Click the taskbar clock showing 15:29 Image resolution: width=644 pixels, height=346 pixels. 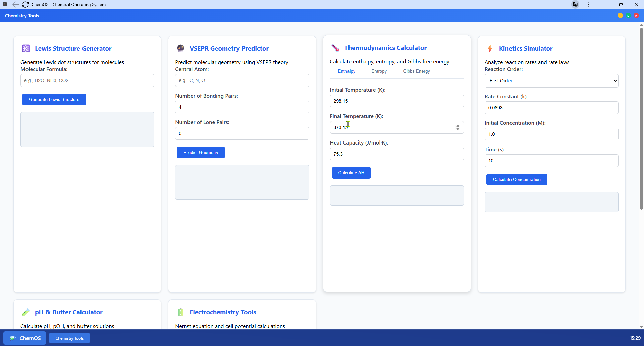click(635, 338)
